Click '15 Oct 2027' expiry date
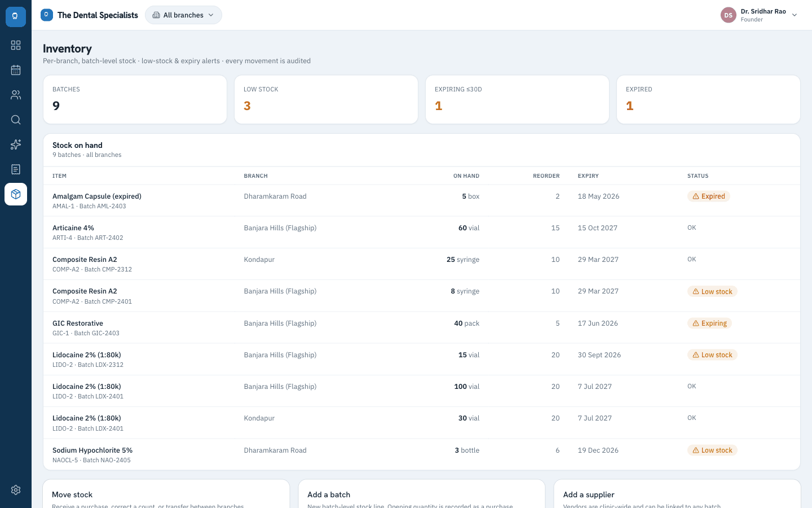812x508 pixels. point(597,228)
